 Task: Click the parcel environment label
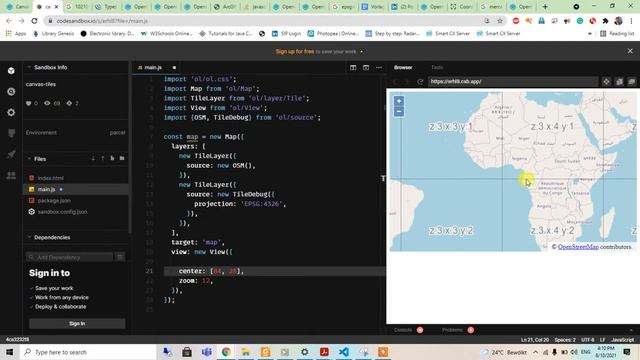point(117,133)
